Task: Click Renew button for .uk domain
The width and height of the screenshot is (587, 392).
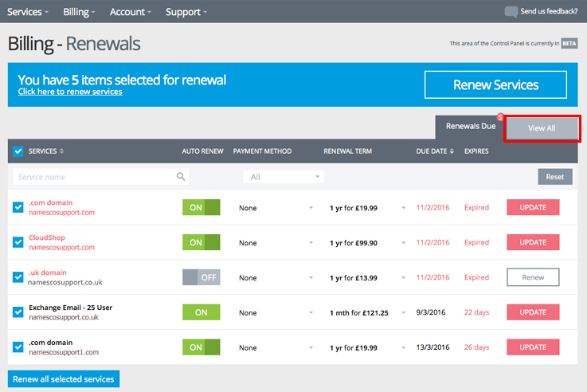Action: (x=533, y=277)
